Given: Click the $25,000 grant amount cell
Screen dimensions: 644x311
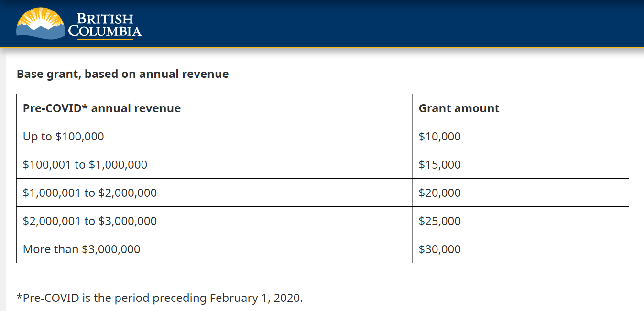Looking at the screenshot, I should [x=440, y=221].
